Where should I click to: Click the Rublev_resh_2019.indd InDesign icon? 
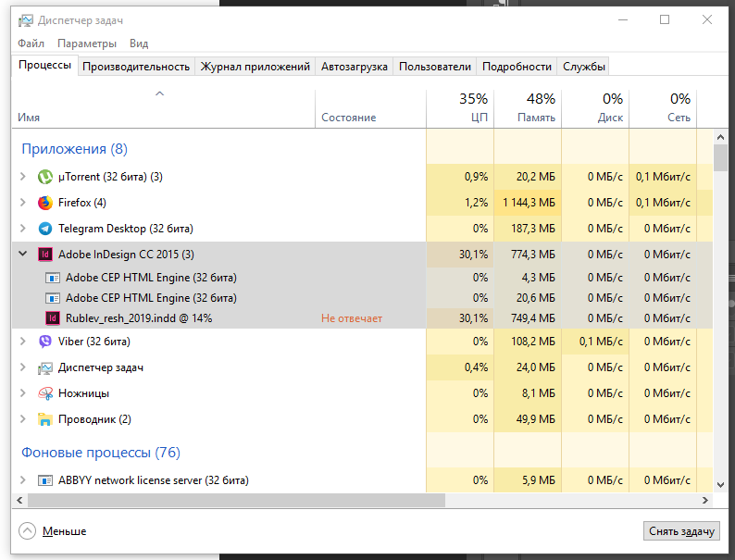53,318
